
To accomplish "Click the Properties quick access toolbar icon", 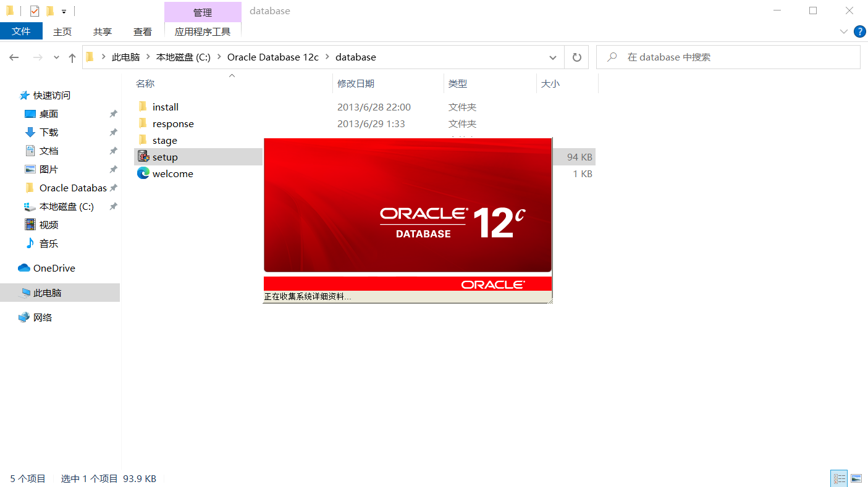I will pos(35,11).
